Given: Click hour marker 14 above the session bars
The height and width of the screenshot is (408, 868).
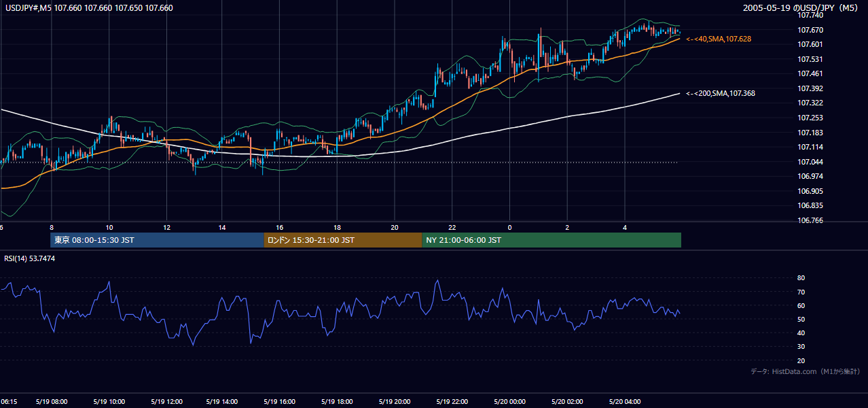Looking at the screenshot, I should click(x=222, y=227).
